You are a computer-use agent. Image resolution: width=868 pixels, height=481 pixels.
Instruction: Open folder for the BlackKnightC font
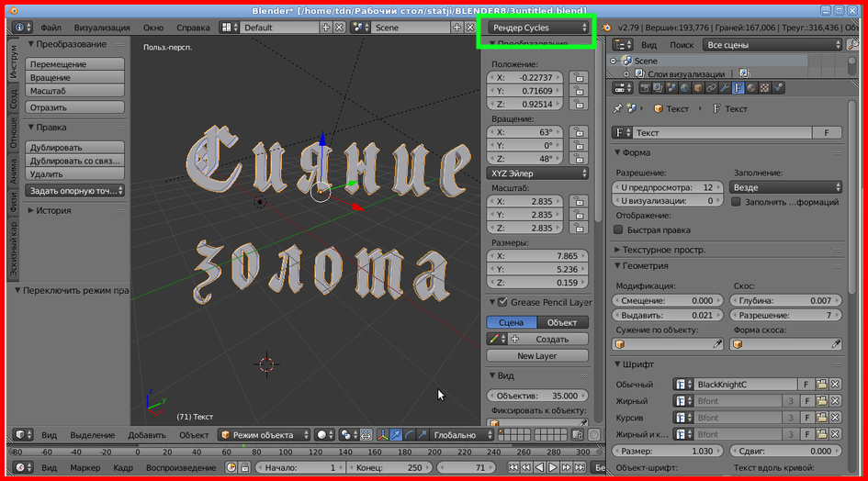821,384
